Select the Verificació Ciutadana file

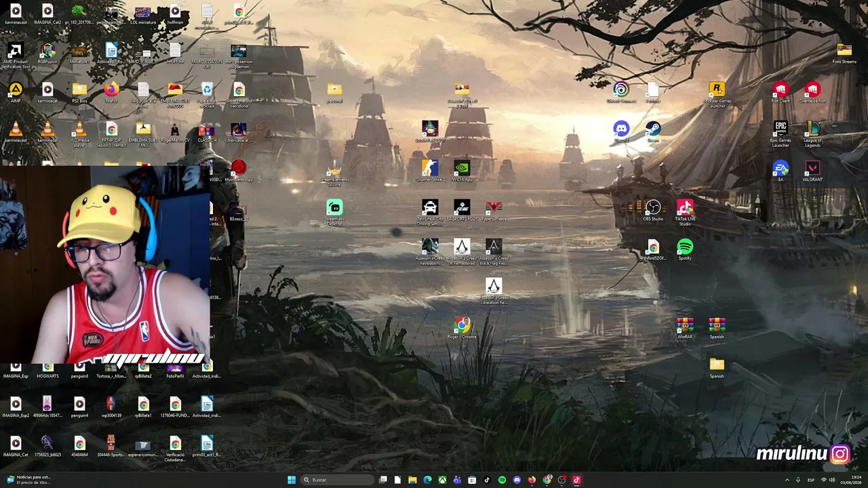(175, 449)
